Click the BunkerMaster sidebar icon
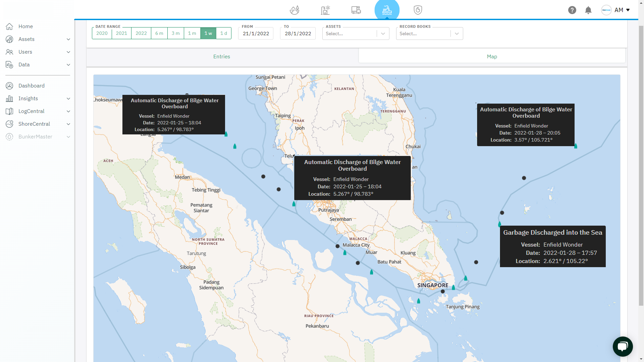 (x=9, y=137)
